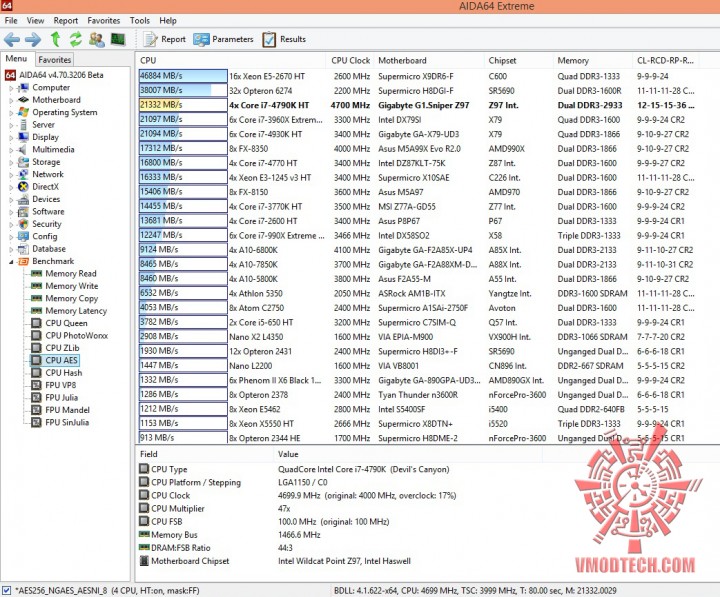
Task: Expand the Network tree node
Action: coord(11,175)
